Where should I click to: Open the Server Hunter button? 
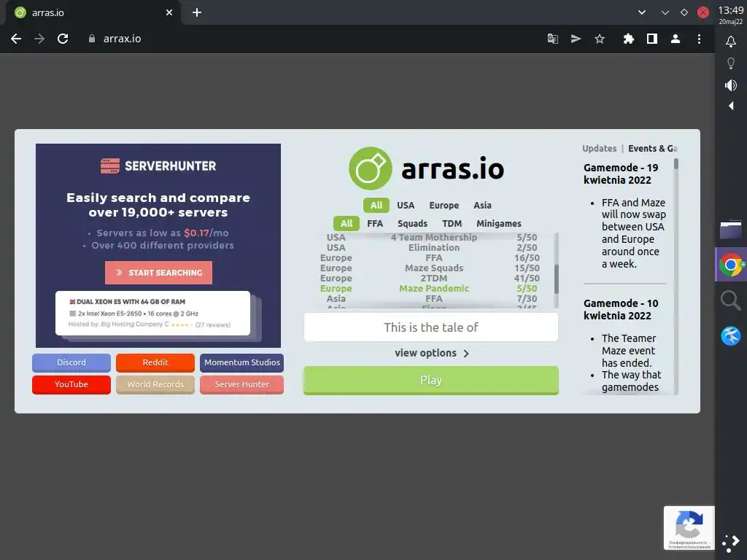(x=242, y=384)
